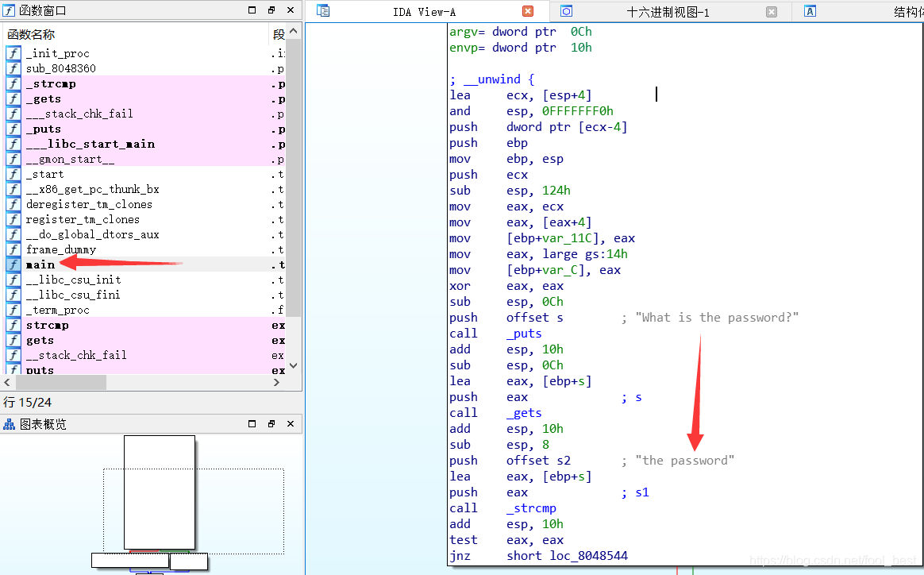Click the 'call _gets' instruction line
The width and height of the screenshot is (924, 575).
(x=495, y=413)
